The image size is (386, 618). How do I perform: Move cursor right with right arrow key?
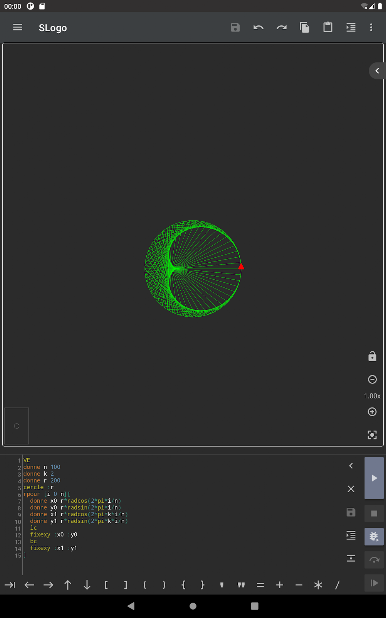coord(48,585)
